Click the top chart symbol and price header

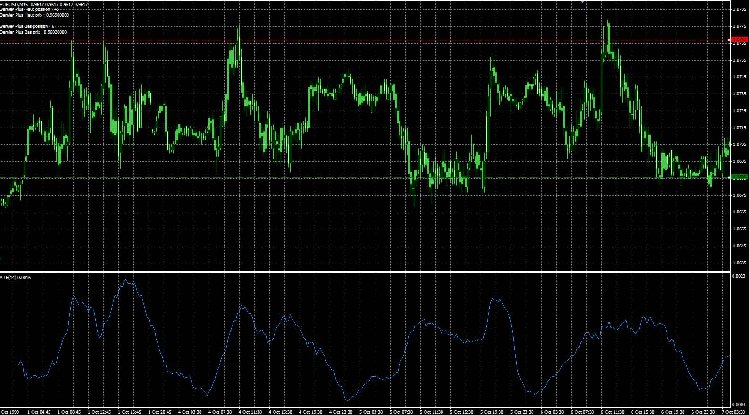click(44, 3)
